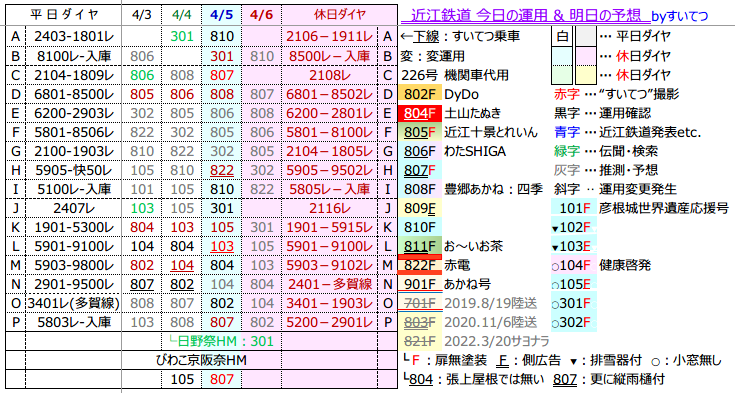This screenshot has height=393, width=735.
Task: Click the weekday cell 5801-8506レ
Action: (x=74, y=133)
